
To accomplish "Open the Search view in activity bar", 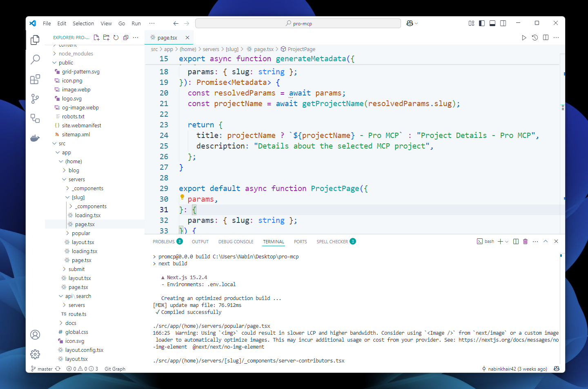I will (35, 59).
